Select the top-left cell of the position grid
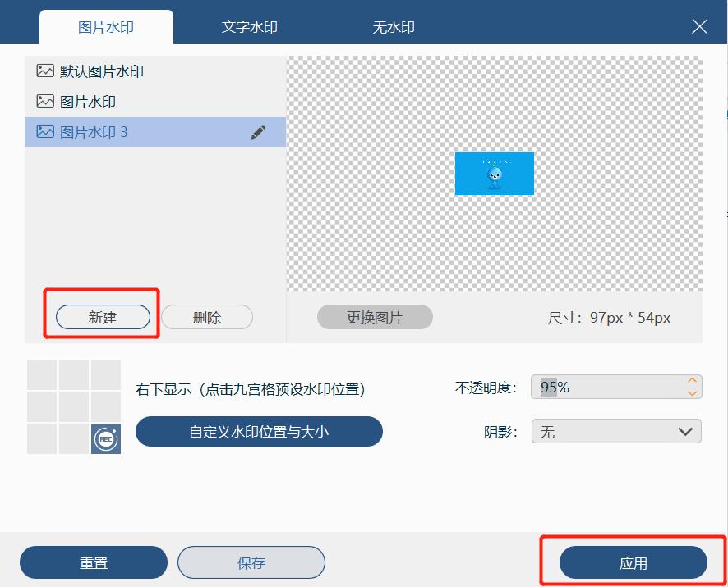 [x=42, y=377]
